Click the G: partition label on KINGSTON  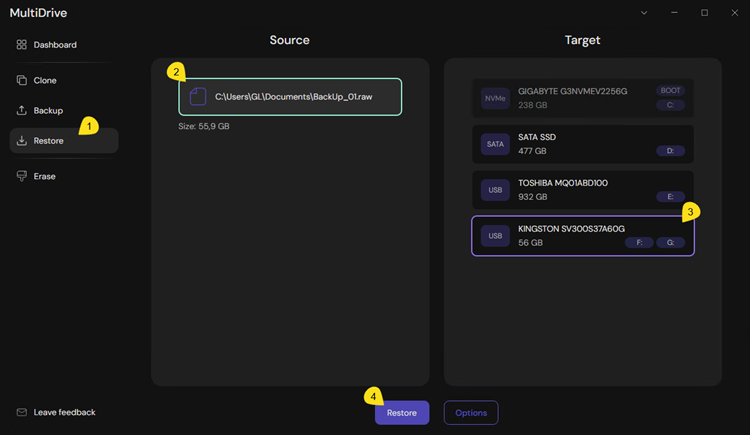coord(670,243)
